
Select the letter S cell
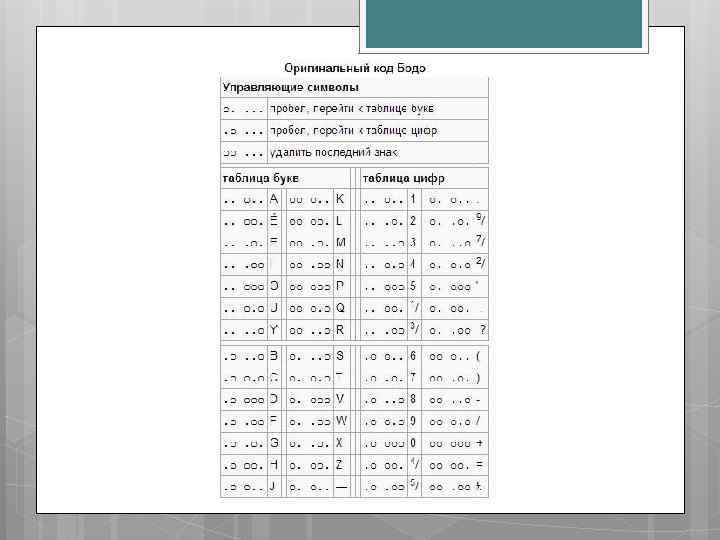(x=340, y=356)
